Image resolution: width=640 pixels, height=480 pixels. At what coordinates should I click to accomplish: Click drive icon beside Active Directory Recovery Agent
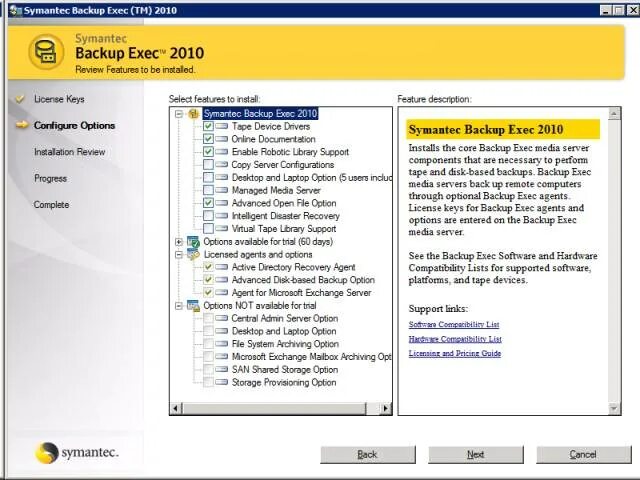pyautogui.click(x=222, y=267)
